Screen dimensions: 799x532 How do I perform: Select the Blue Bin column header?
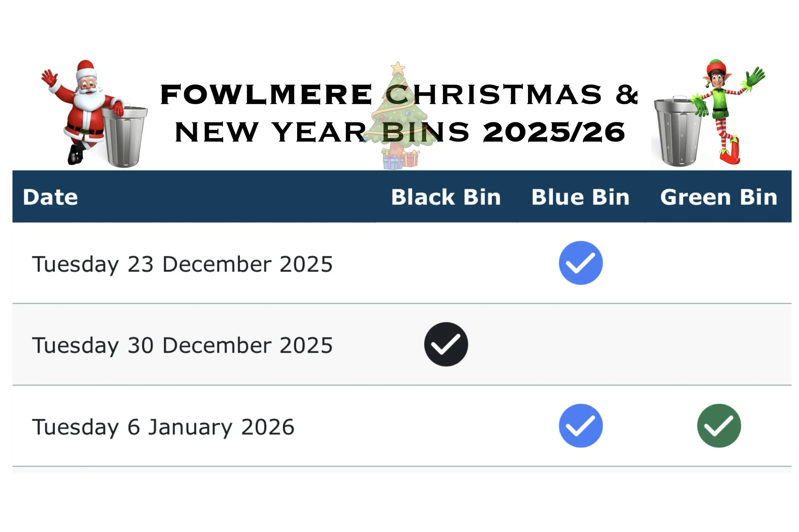tap(580, 197)
